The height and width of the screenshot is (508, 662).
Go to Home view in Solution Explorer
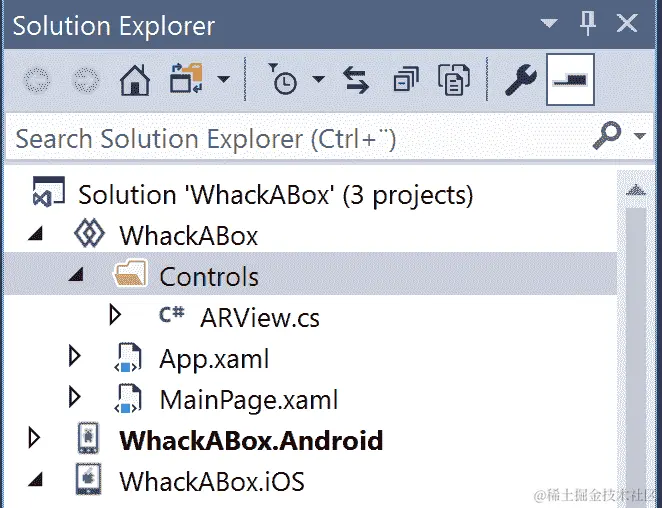pyautogui.click(x=135, y=80)
